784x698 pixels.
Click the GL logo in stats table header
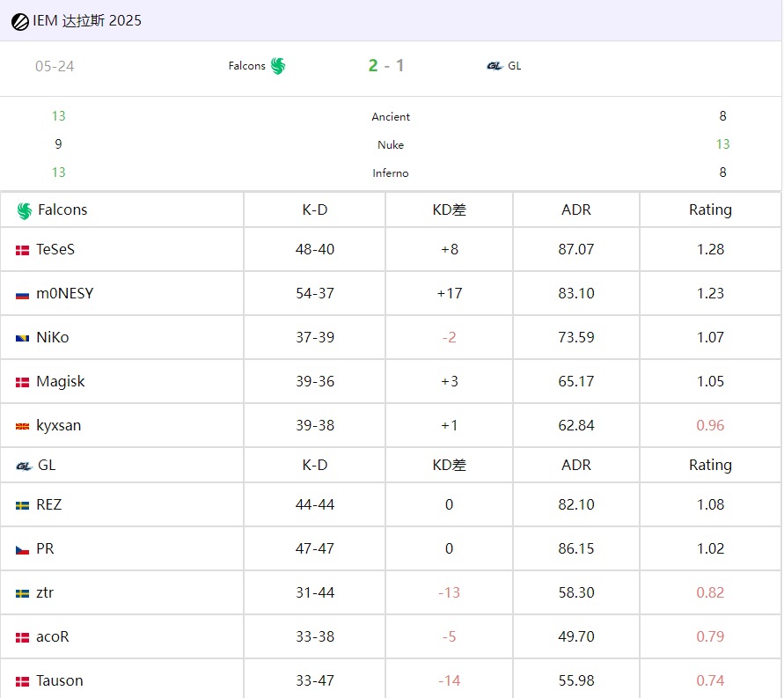click(24, 466)
